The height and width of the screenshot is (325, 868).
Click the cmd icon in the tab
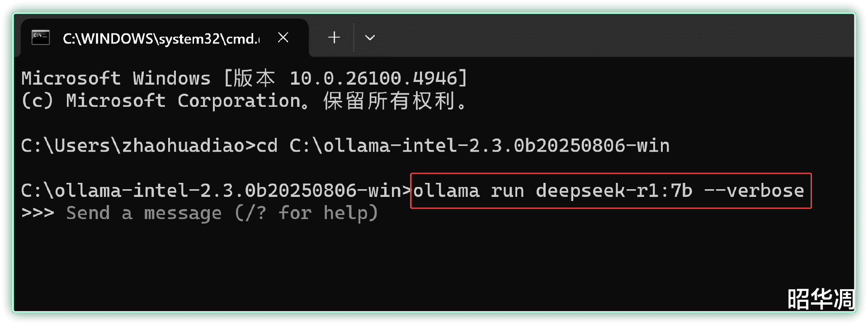[40, 38]
